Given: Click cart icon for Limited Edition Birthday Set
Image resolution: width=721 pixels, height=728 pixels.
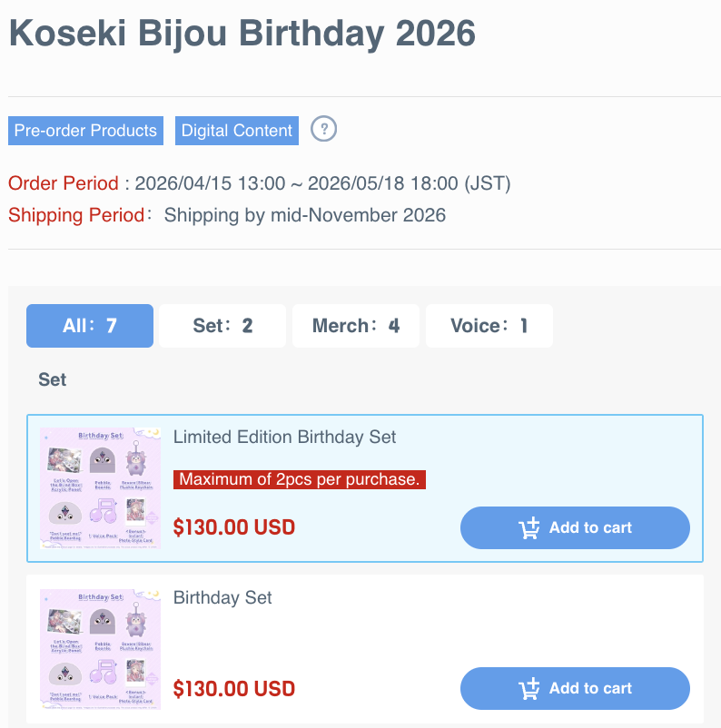Looking at the screenshot, I should coord(529,528).
